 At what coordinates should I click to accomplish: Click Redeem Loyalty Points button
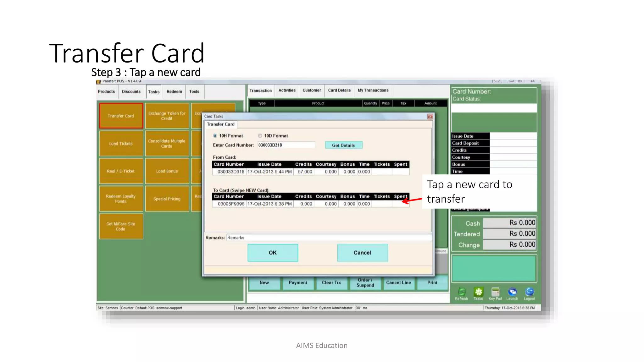pyautogui.click(x=121, y=199)
